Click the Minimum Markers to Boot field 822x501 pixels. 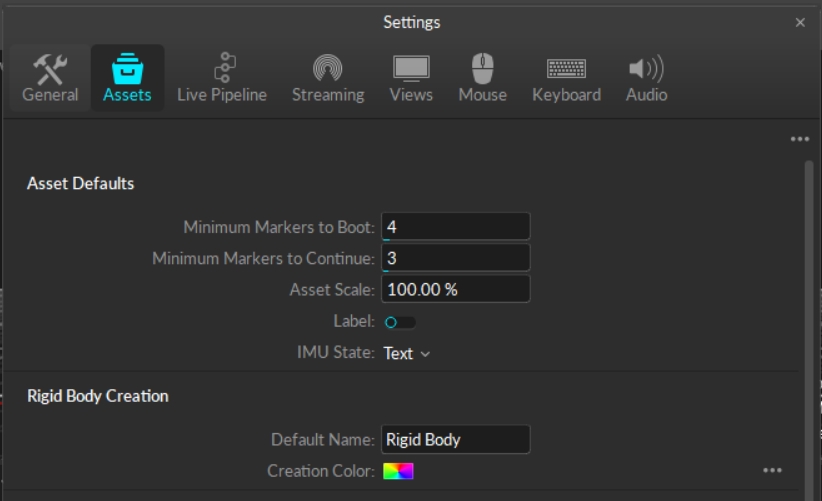455,227
